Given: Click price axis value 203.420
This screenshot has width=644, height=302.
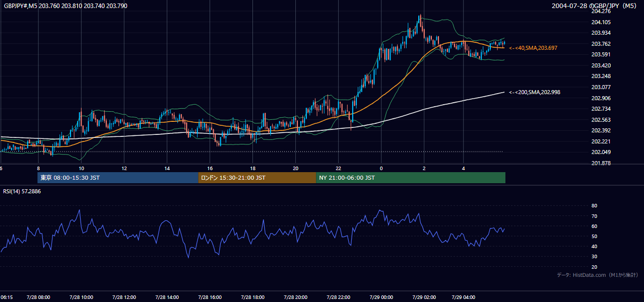Looking at the screenshot, I should pos(601,65).
